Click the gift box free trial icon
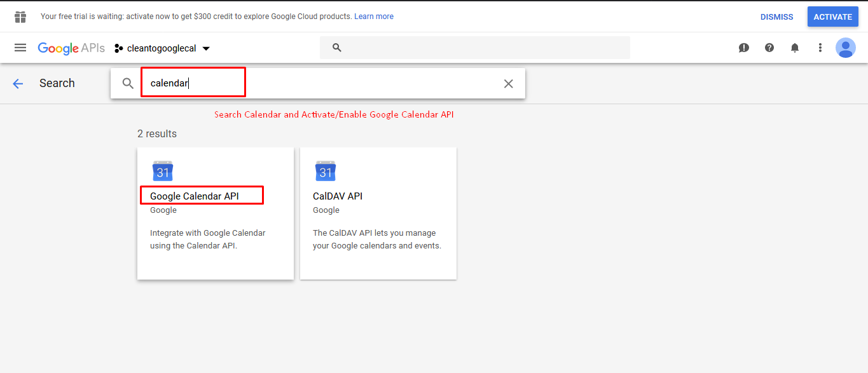Viewport: 868px width, 373px height. click(20, 17)
